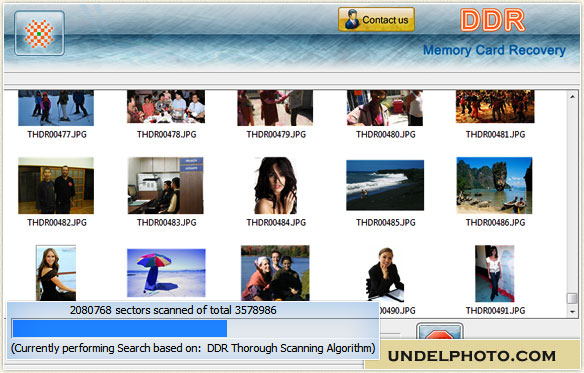584x373 pixels.
Task: Click the blue sector scanning progress bar
Action: click(194, 329)
